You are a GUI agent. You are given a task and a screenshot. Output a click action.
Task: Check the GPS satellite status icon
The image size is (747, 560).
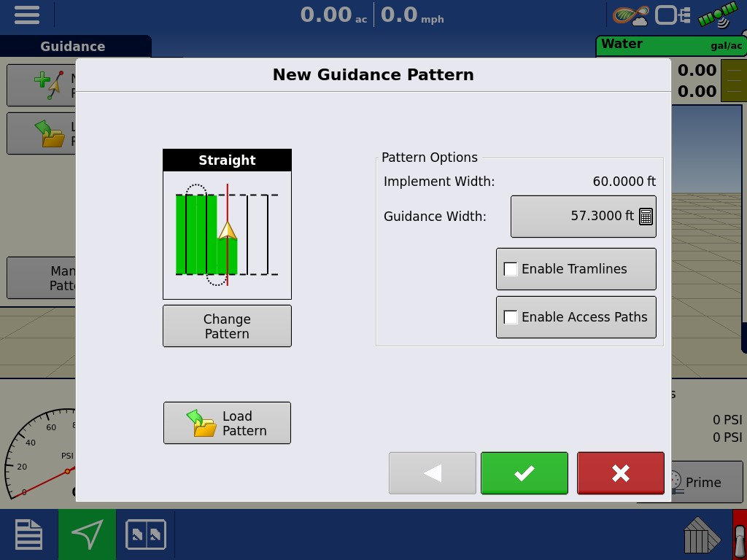[x=718, y=15]
